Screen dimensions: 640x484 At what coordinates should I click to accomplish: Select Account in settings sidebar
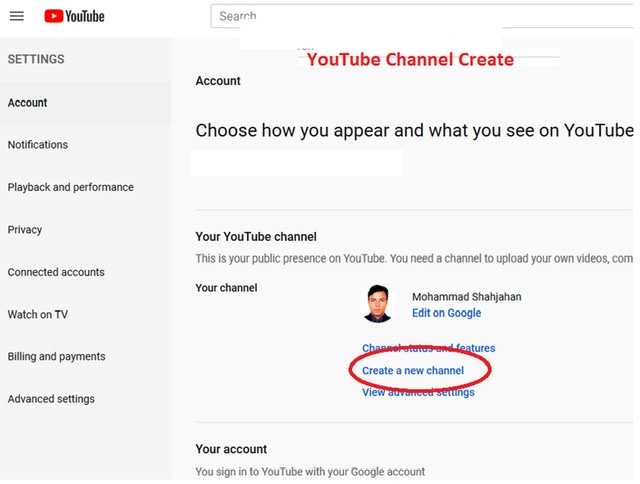(85, 102)
